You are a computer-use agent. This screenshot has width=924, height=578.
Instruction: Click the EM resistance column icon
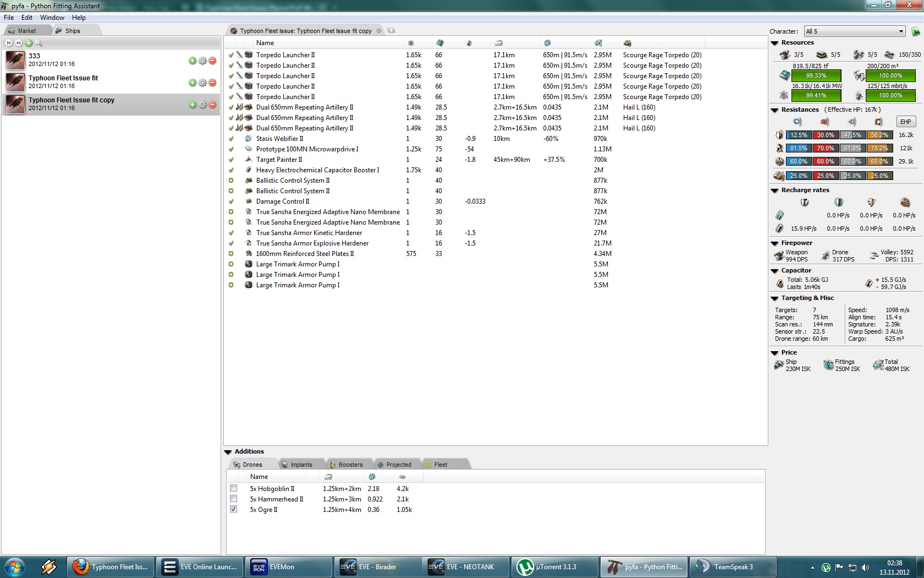pyautogui.click(x=798, y=122)
